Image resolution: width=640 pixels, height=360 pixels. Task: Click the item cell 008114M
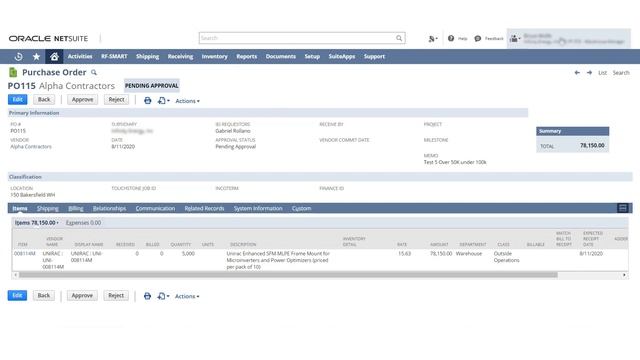tap(24, 253)
